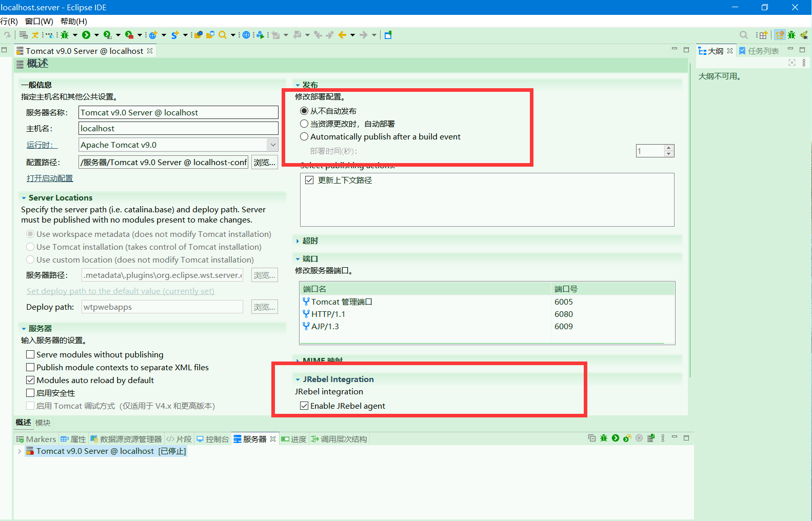Screen dimensions: 812x521
Task: Collapse the Server Locations section
Action: [x=24, y=198]
